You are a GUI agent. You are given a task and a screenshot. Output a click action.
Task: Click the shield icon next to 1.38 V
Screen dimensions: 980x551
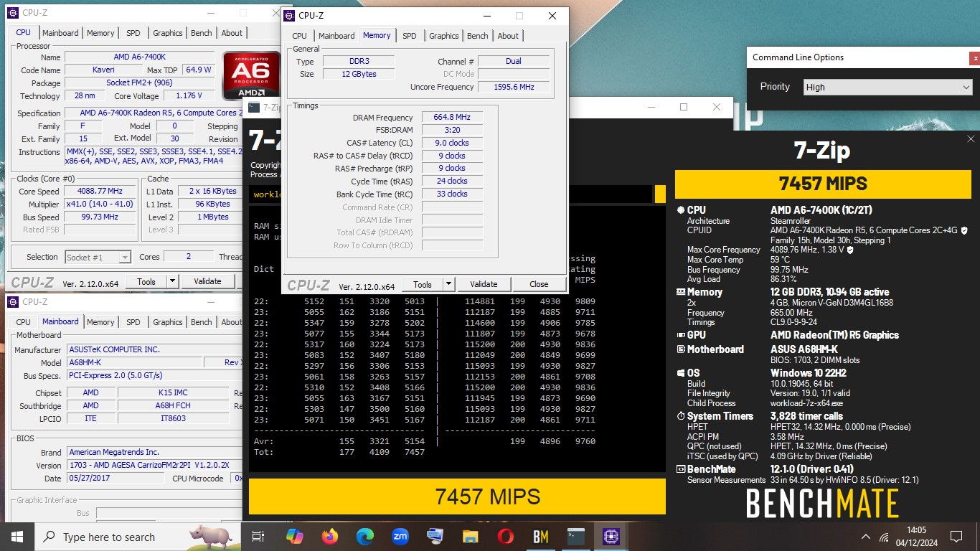[x=850, y=250]
